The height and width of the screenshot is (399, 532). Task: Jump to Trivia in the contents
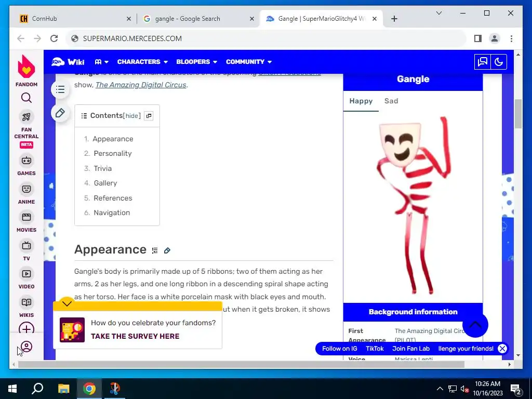click(102, 168)
